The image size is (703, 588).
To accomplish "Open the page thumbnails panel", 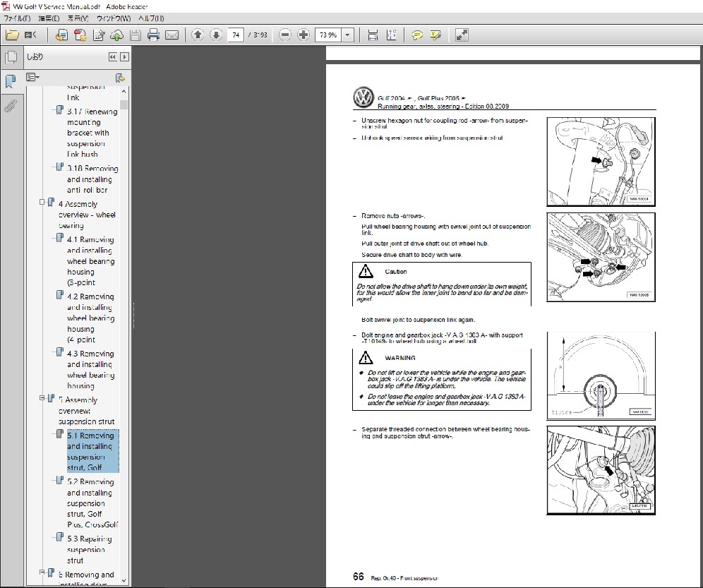I will point(11,57).
